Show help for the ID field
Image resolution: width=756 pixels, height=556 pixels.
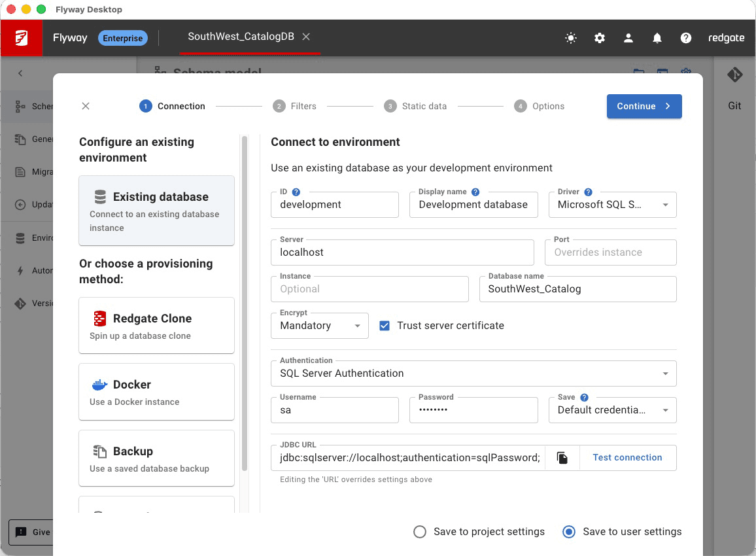[x=296, y=192]
